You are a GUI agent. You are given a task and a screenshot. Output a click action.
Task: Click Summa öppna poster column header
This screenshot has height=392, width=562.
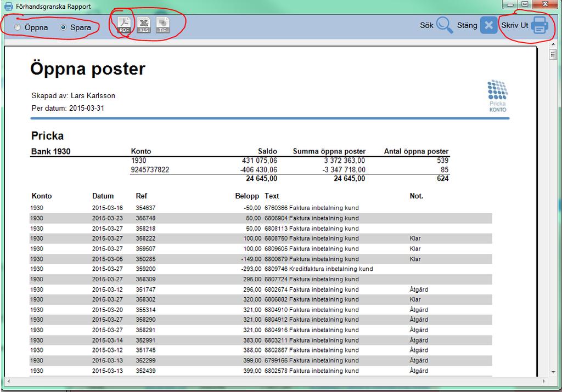pyautogui.click(x=329, y=151)
